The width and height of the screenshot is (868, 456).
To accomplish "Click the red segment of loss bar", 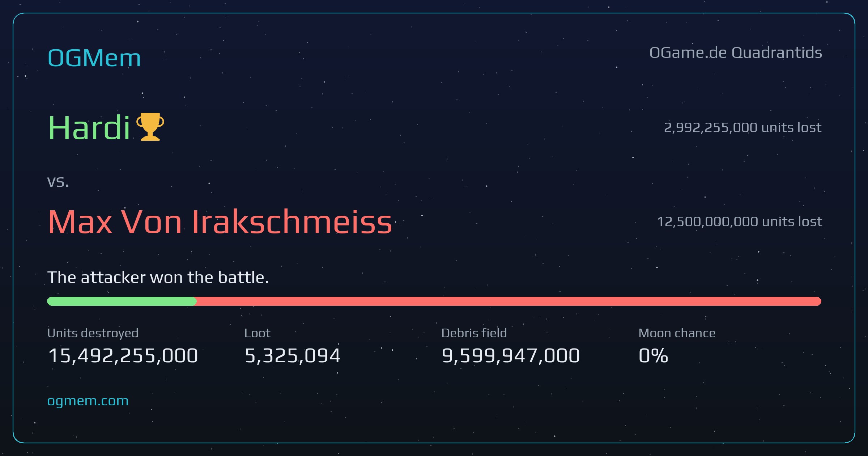I will point(509,301).
